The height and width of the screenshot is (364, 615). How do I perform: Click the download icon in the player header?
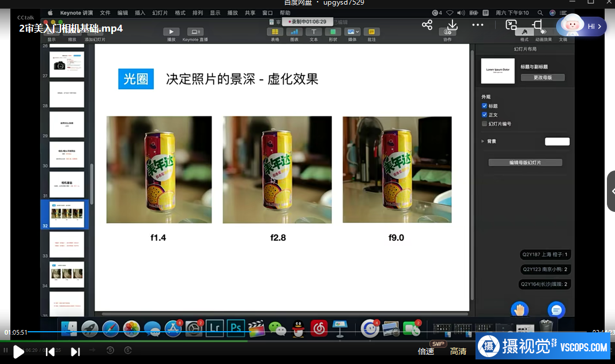point(452,25)
